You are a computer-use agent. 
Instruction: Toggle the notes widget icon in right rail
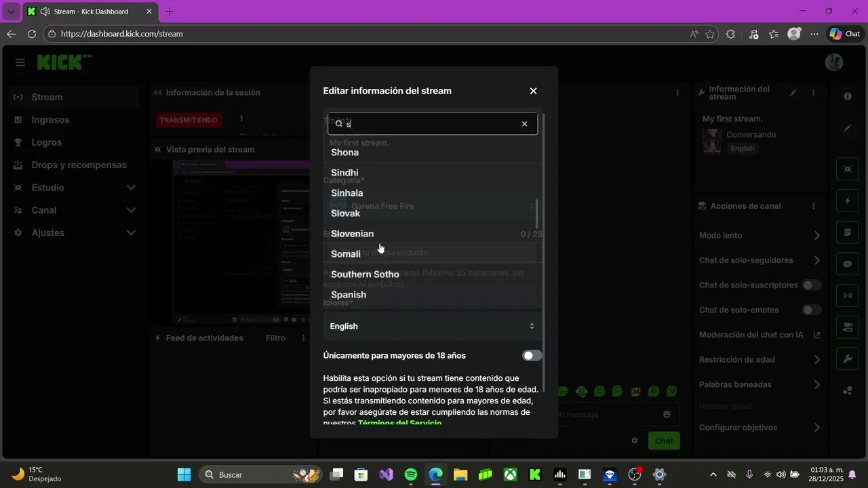click(848, 232)
